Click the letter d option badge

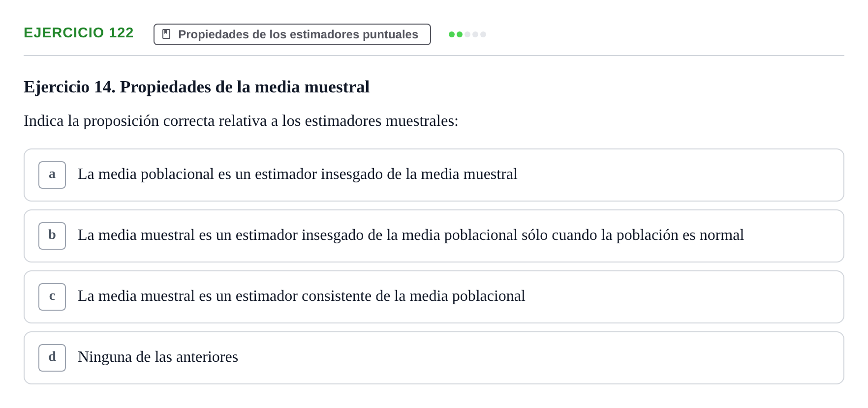coord(52,358)
